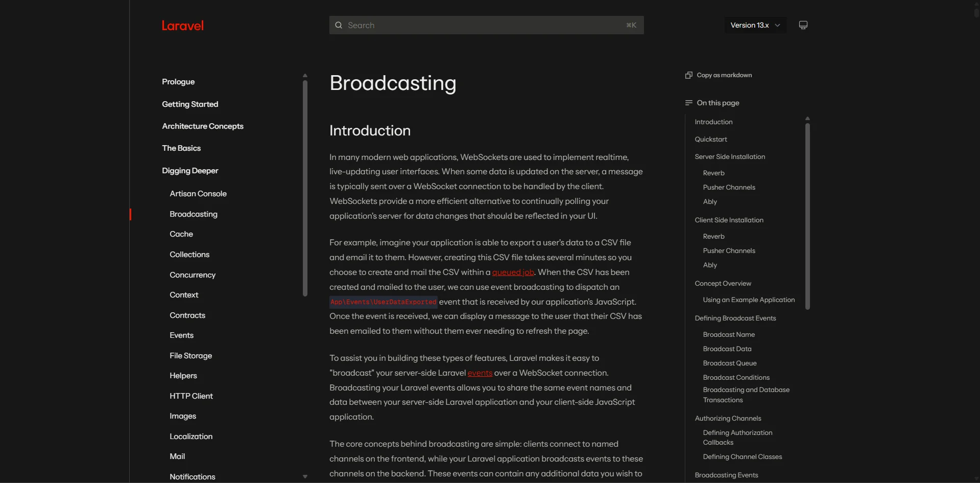Go to Collections in sidebar
The image size is (980, 483).
click(x=189, y=255)
